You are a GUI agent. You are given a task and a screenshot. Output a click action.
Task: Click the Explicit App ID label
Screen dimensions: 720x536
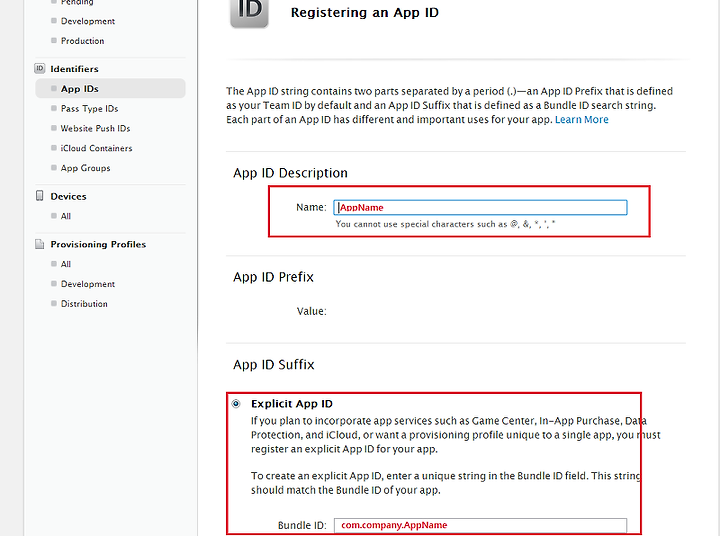(x=292, y=404)
